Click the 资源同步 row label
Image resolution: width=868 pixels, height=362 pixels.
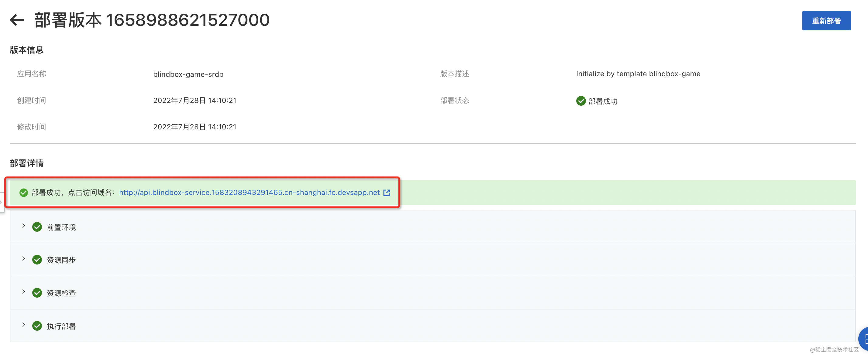(x=61, y=260)
